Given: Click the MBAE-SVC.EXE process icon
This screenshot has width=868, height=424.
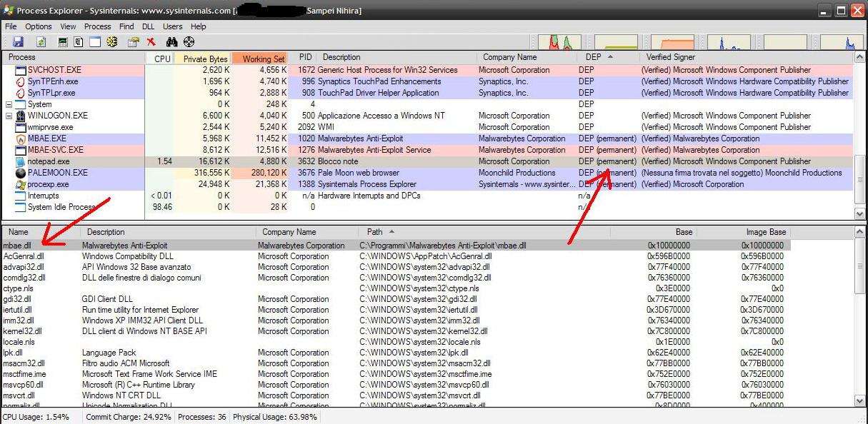Looking at the screenshot, I should 21,150.
